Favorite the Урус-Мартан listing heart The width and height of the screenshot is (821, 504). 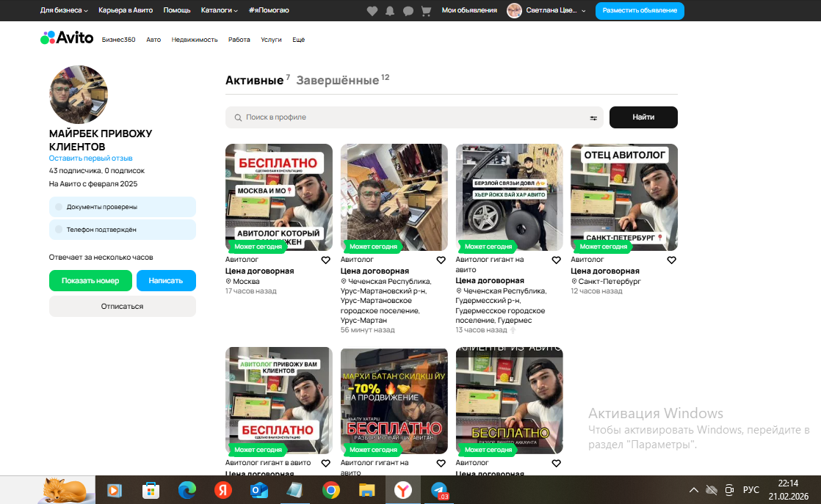(x=441, y=260)
